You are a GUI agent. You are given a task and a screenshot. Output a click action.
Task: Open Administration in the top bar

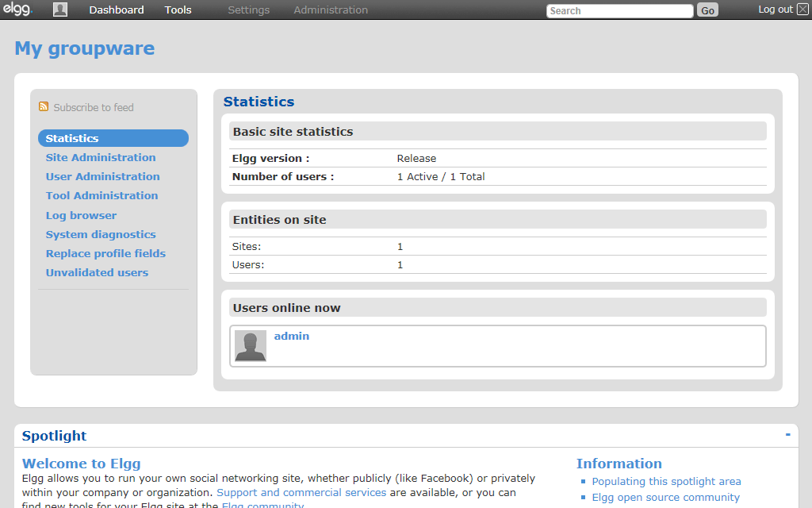(331, 10)
